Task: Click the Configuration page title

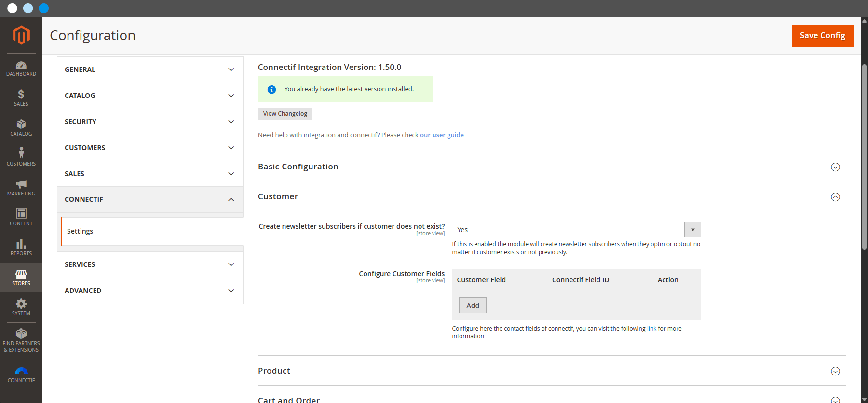Action: (x=93, y=35)
